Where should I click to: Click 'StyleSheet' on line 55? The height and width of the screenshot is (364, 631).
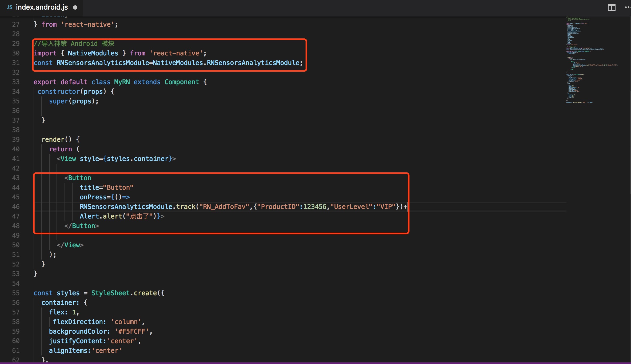coord(110,293)
